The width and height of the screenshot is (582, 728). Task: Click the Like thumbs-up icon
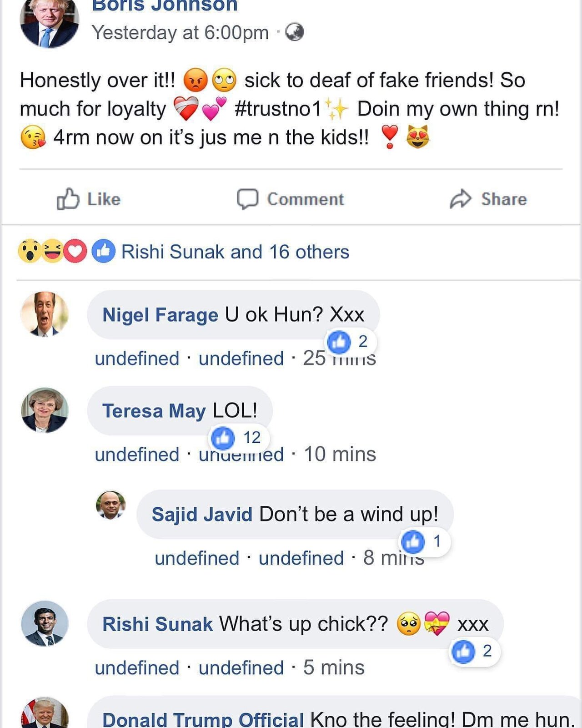tap(67, 199)
